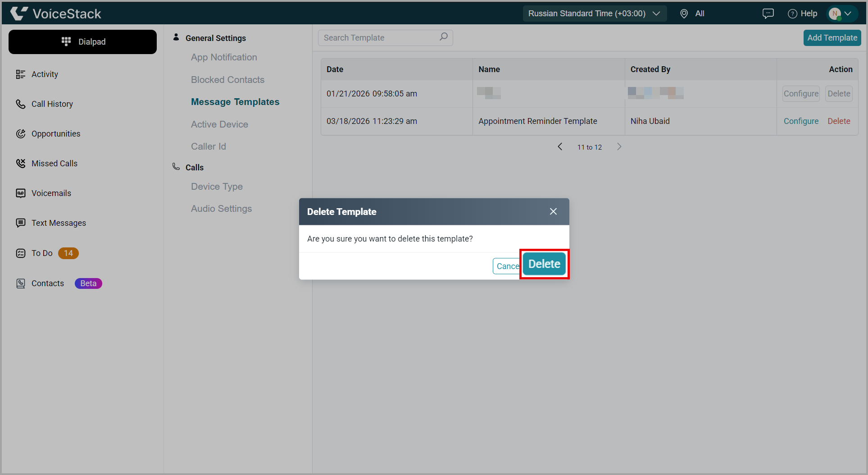The height and width of the screenshot is (475, 868).
Task: Open Voicemails list
Action: (51, 193)
